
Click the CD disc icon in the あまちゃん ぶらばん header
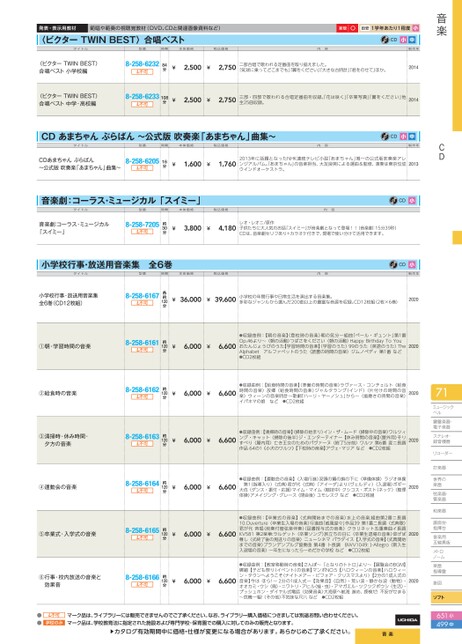coord(385,136)
